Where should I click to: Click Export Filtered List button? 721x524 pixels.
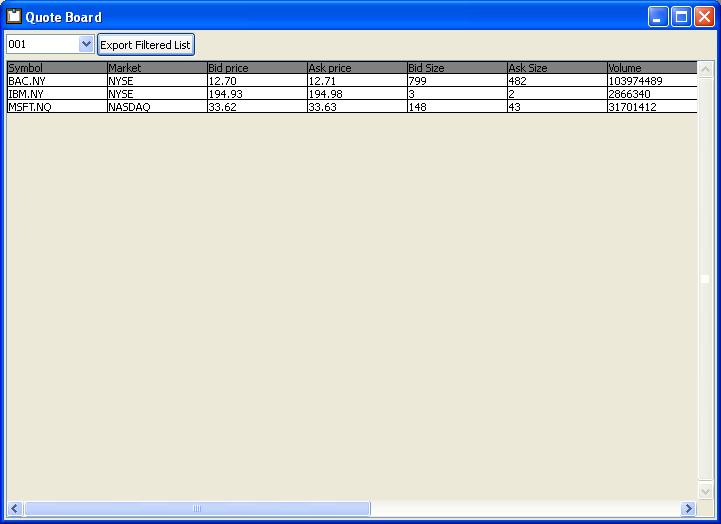click(145, 45)
